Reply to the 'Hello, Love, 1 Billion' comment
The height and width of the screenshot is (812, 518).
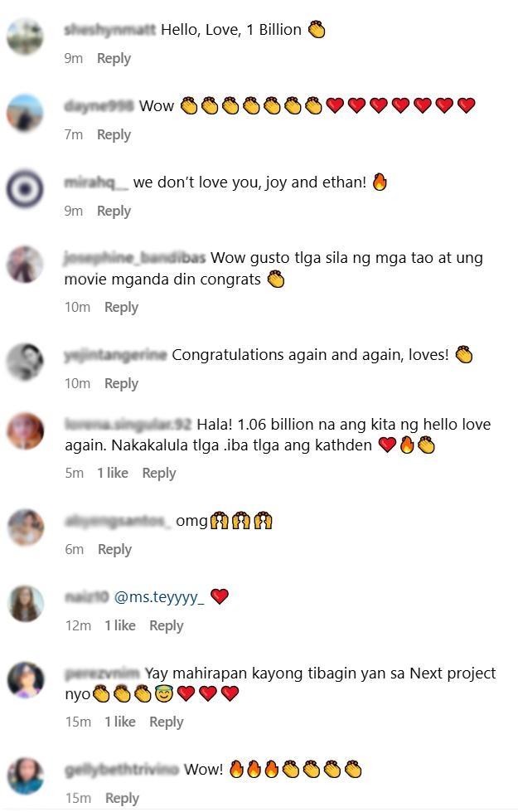[114, 59]
